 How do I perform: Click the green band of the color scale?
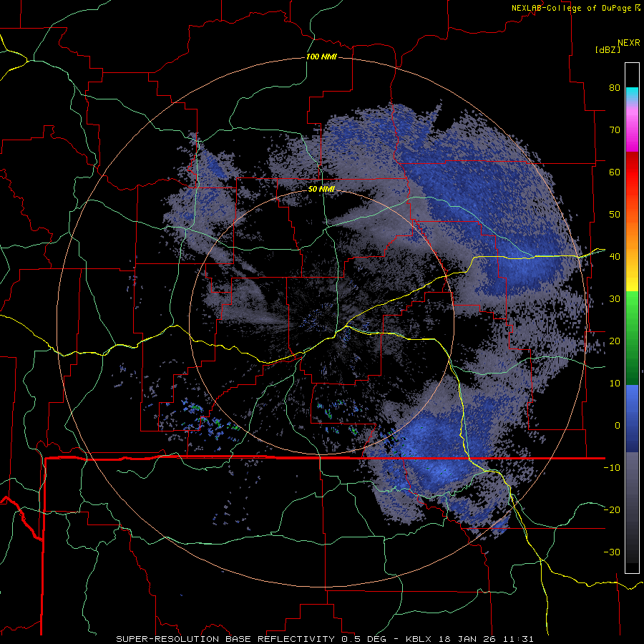(x=632, y=338)
